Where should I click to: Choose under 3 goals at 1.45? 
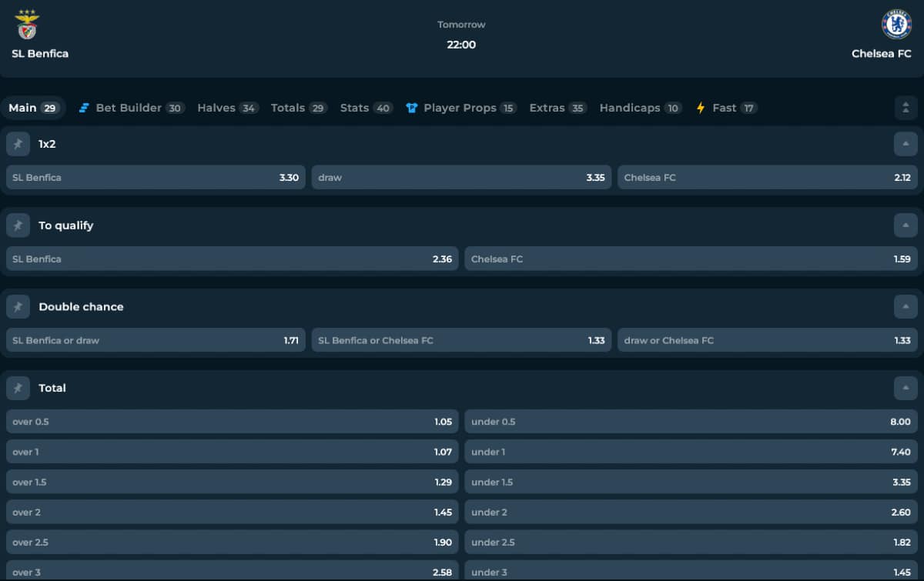click(x=691, y=570)
